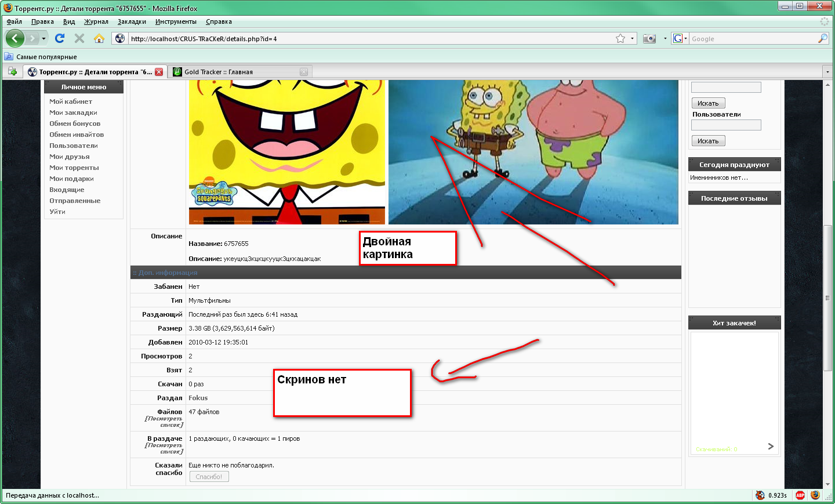Go to Обмен инвайтов
The height and width of the screenshot is (504, 835).
[x=77, y=135]
